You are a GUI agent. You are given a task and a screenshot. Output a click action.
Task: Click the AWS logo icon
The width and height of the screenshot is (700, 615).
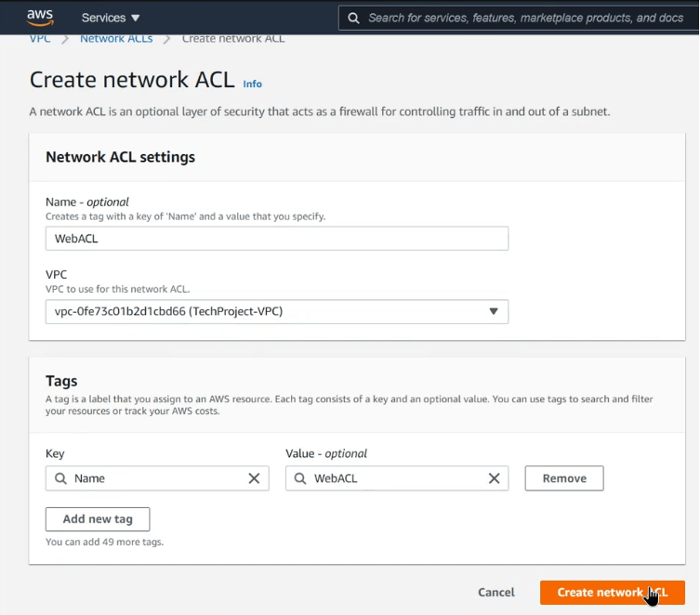point(40,17)
